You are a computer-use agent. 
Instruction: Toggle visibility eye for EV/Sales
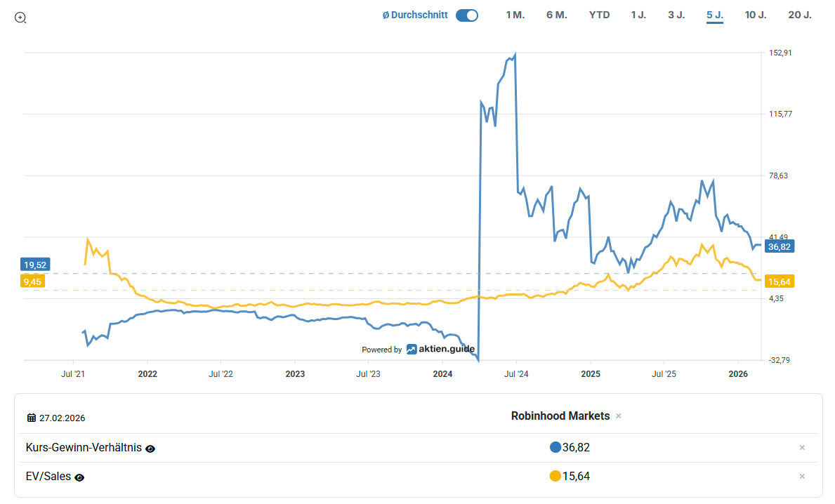79,477
